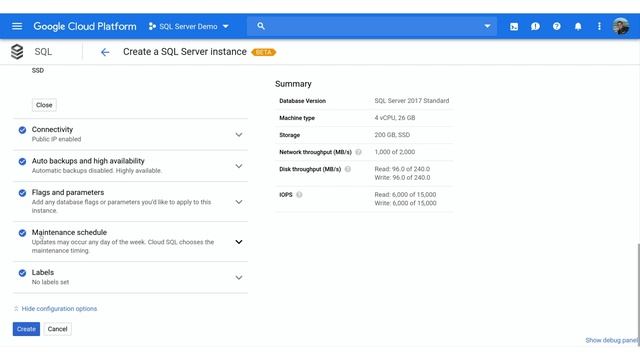This screenshot has height=360, width=640.
Task: Activate Cloud Shell icon
Action: [514, 27]
